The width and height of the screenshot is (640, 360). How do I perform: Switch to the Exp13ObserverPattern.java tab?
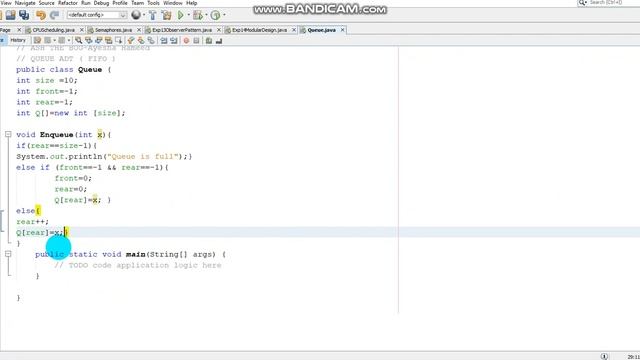click(x=182, y=30)
